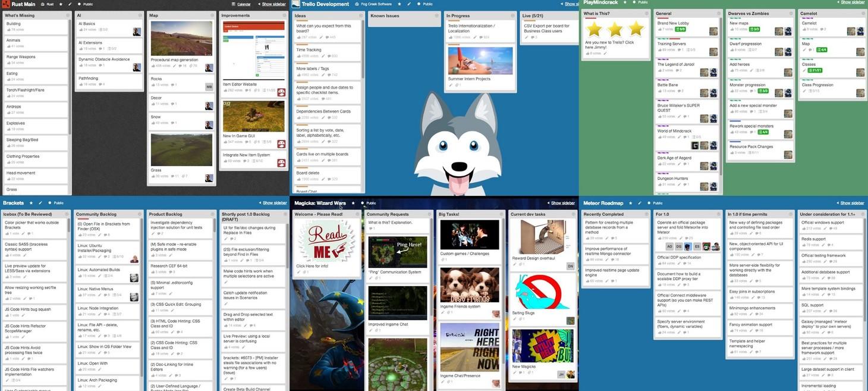Click the What's Missing list scrollbar
868x391 pixels.
click(x=70, y=77)
